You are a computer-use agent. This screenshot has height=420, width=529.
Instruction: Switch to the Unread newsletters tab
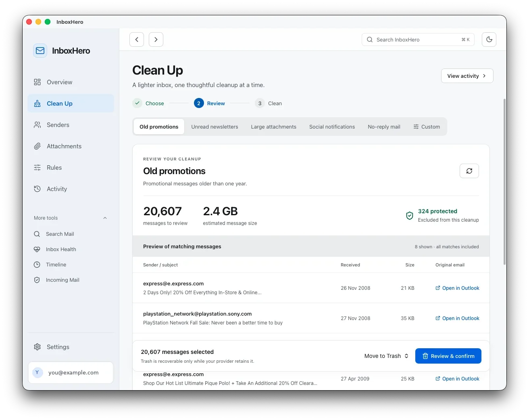(215, 127)
